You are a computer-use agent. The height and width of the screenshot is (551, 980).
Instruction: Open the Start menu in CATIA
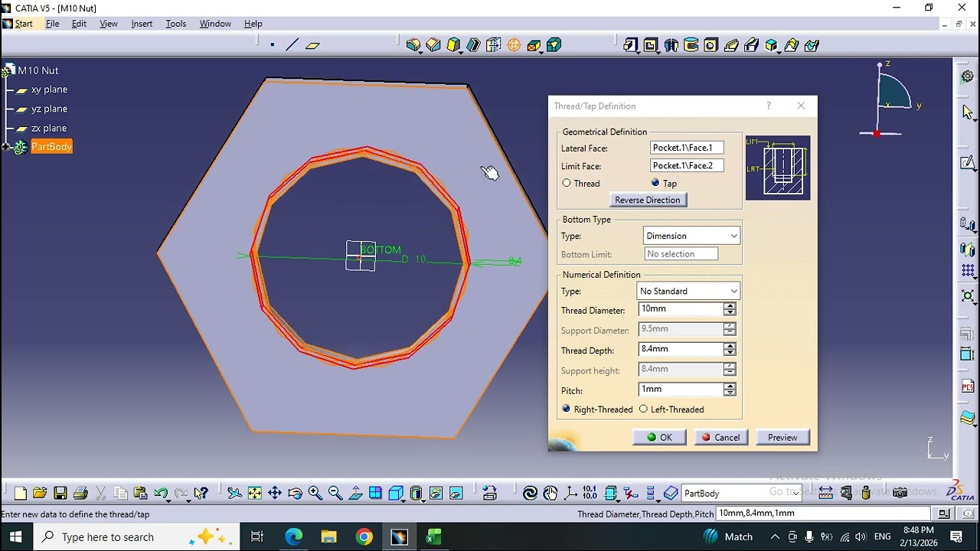point(24,24)
